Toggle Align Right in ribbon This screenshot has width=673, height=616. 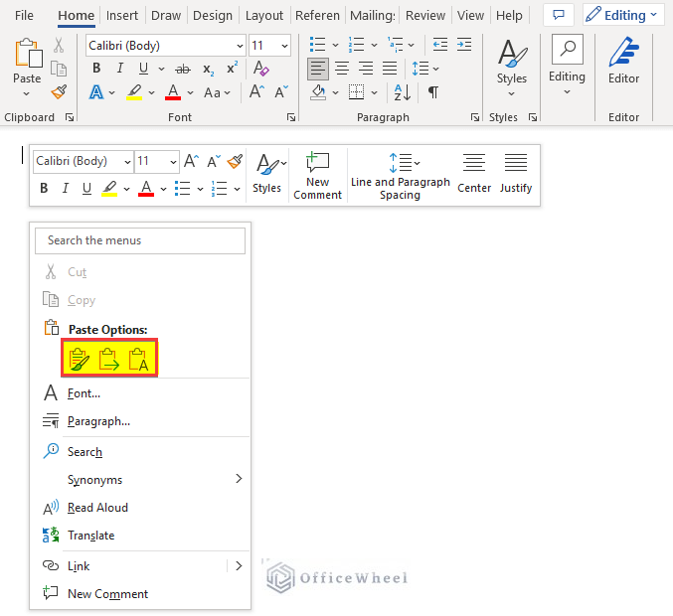pos(366,69)
